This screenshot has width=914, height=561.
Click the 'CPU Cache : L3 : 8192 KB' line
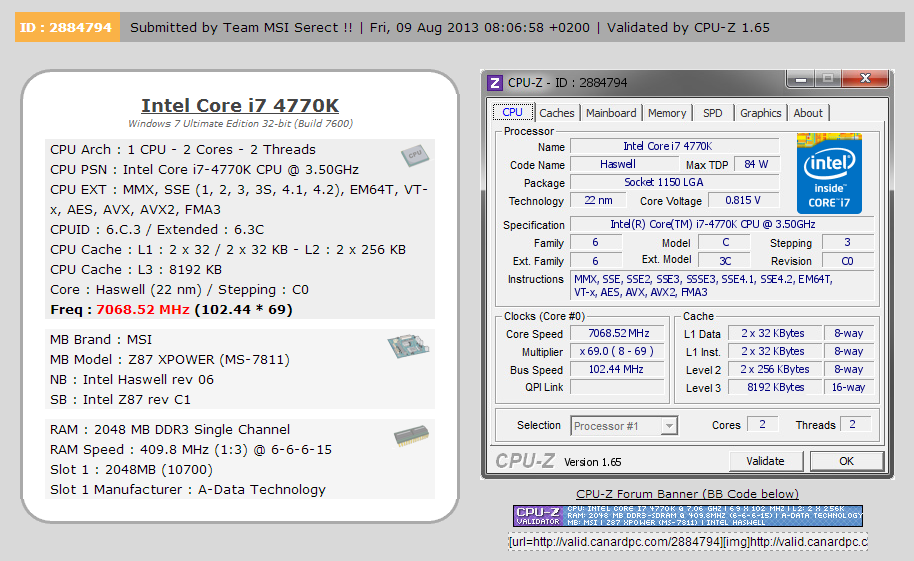click(x=136, y=270)
